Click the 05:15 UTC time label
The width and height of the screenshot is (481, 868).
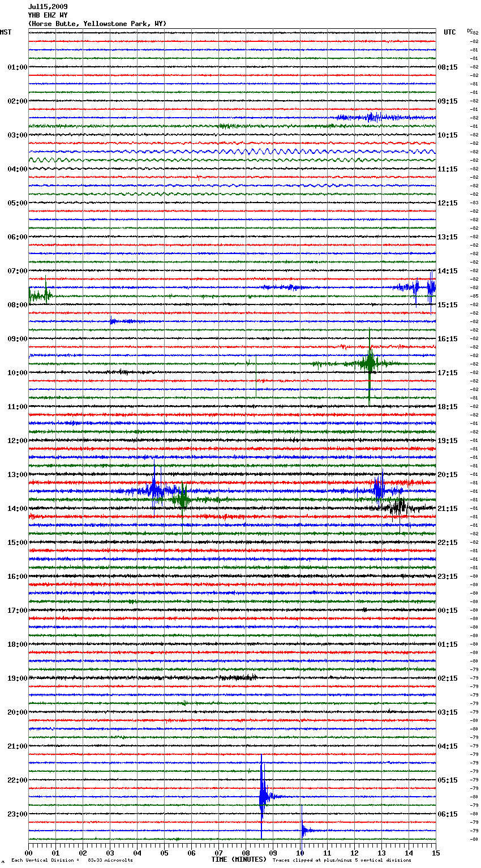click(448, 780)
